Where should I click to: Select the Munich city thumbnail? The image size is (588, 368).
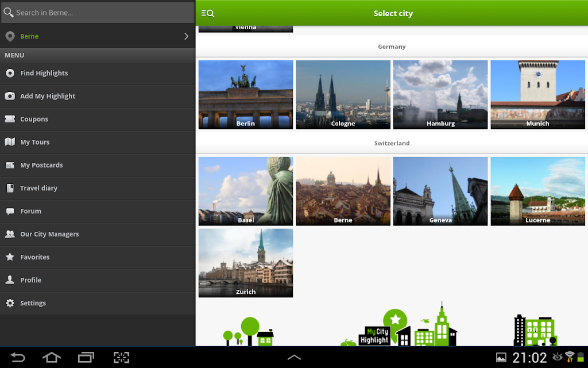pyautogui.click(x=537, y=95)
